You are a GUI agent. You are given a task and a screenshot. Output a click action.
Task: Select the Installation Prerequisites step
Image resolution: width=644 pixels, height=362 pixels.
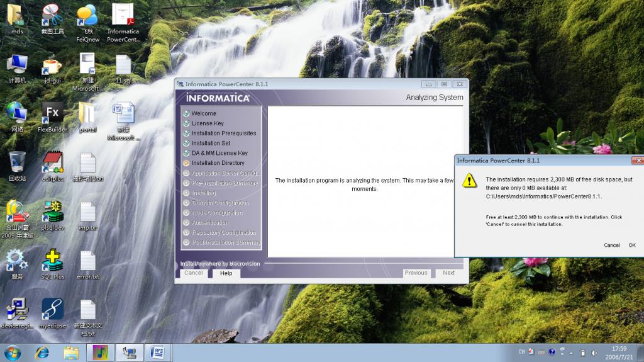tap(223, 133)
